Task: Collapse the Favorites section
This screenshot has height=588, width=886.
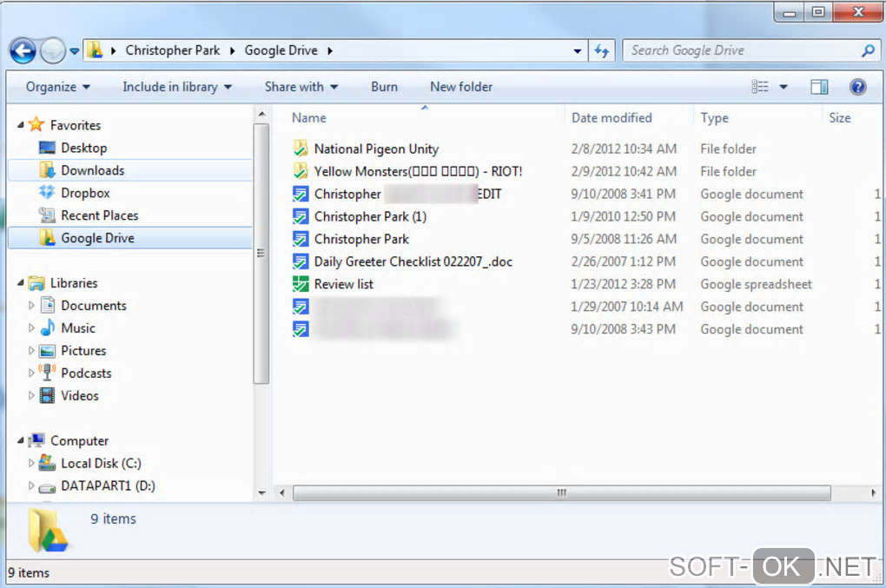Action: point(20,125)
